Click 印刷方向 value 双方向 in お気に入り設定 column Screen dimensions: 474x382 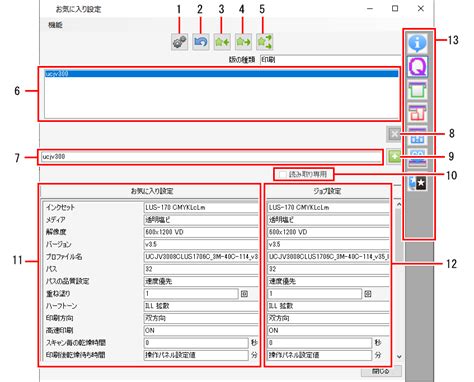click(201, 318)
